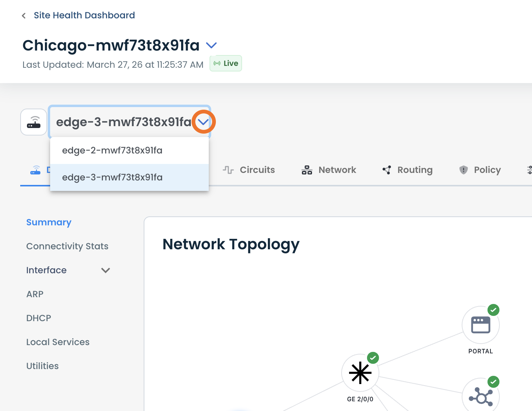Click the Network topology tab icon

point(307,170)
